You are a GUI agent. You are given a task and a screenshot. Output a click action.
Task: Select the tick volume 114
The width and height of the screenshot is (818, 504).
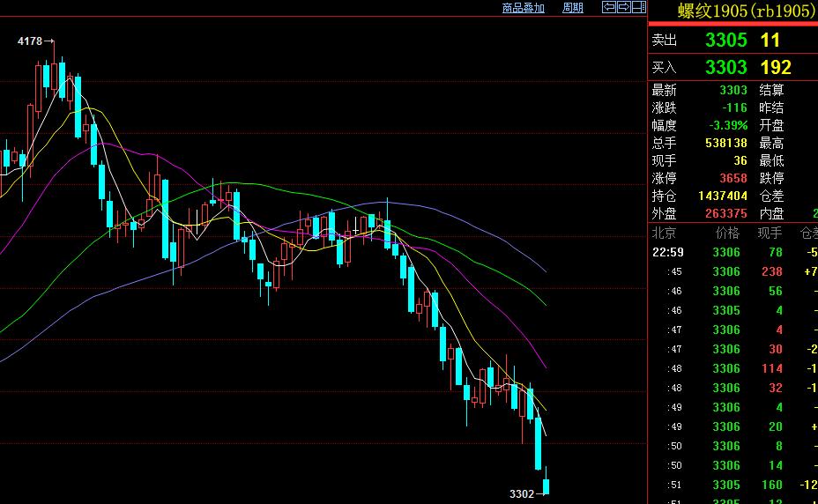point(771,369)
